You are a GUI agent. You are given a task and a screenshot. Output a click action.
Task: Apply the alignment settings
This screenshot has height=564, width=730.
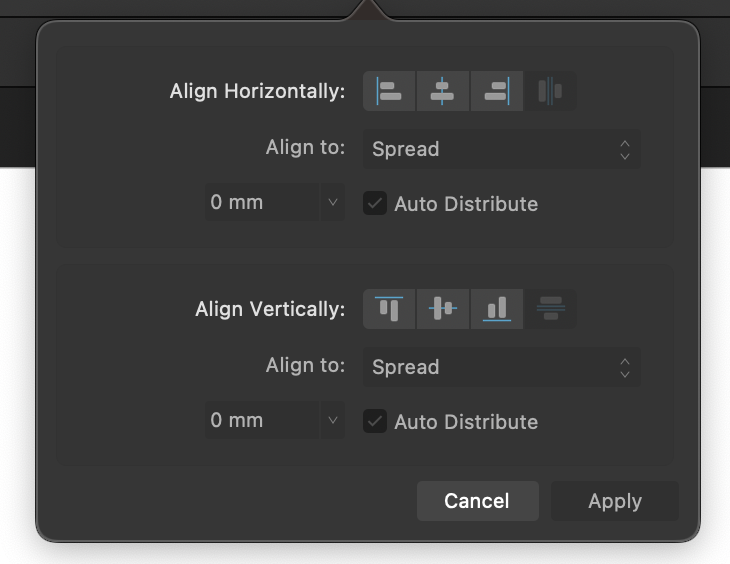click(x=615, y=501)
